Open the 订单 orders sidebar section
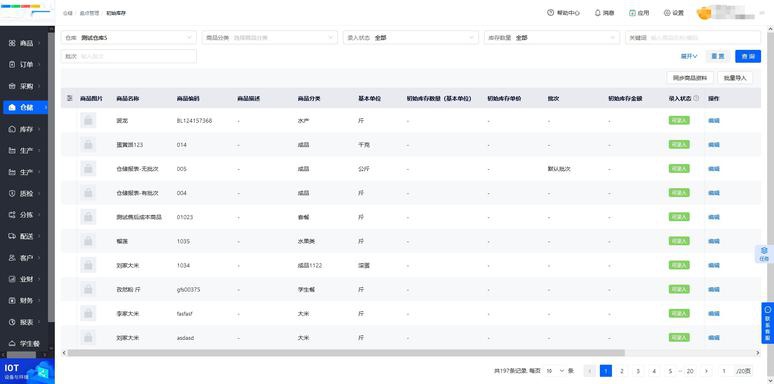Screen dimensions: 774x384 (x=24, y=65)
